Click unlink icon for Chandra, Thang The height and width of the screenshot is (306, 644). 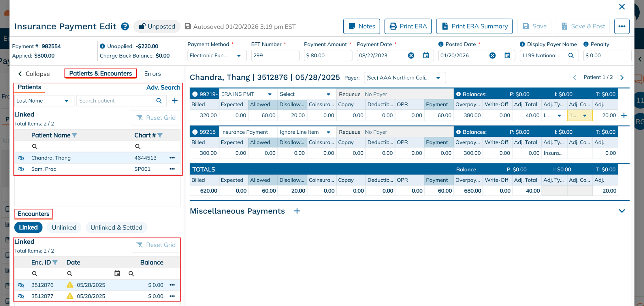[x=21, y=158]
